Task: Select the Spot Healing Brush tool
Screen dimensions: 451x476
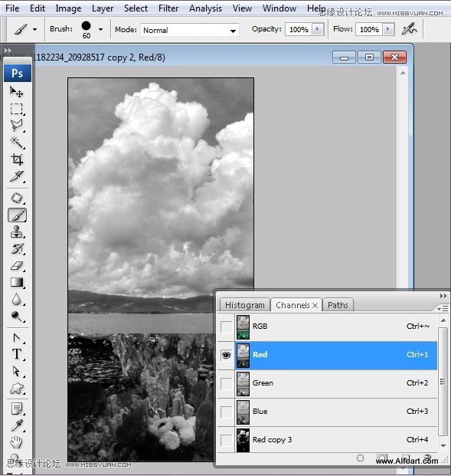Action: [x=16, y=199]
